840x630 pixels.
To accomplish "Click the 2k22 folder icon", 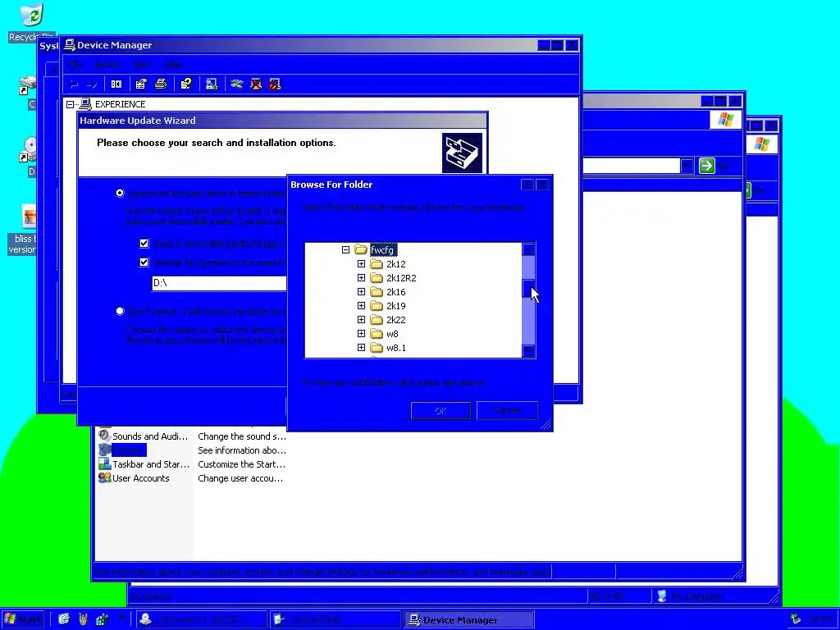I will click(x=377, y=320).
